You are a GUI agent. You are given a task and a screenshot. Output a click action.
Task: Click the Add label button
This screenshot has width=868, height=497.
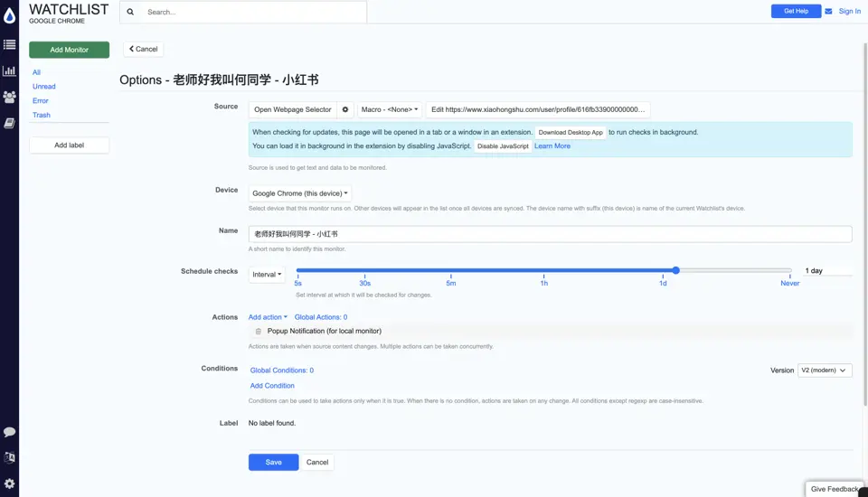(70, 145)
